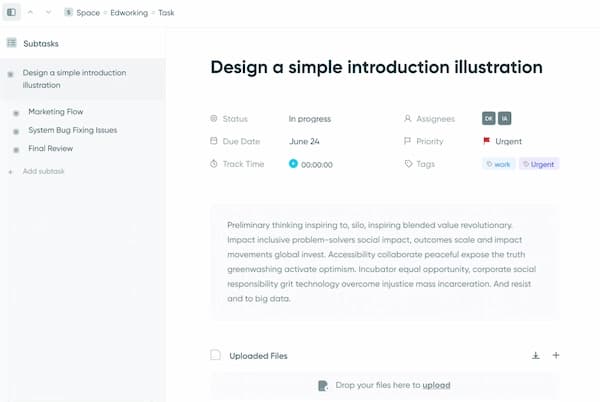Click the download files icon
The width and height of the screenshot is (600, 402).
point(535,355)
